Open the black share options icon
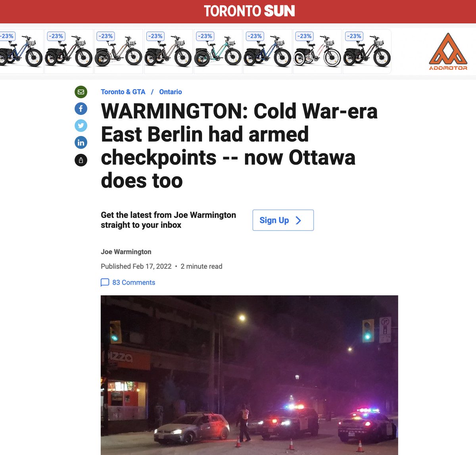 click(81, 160)
